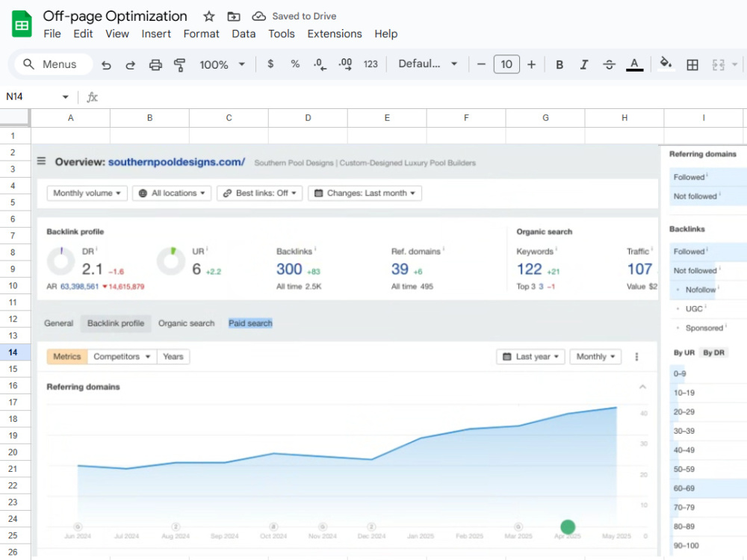Image resolution: width=747 pixels, height=560 pixels.
Task: Click the select-all corner box
Action: tap(15, 117)
